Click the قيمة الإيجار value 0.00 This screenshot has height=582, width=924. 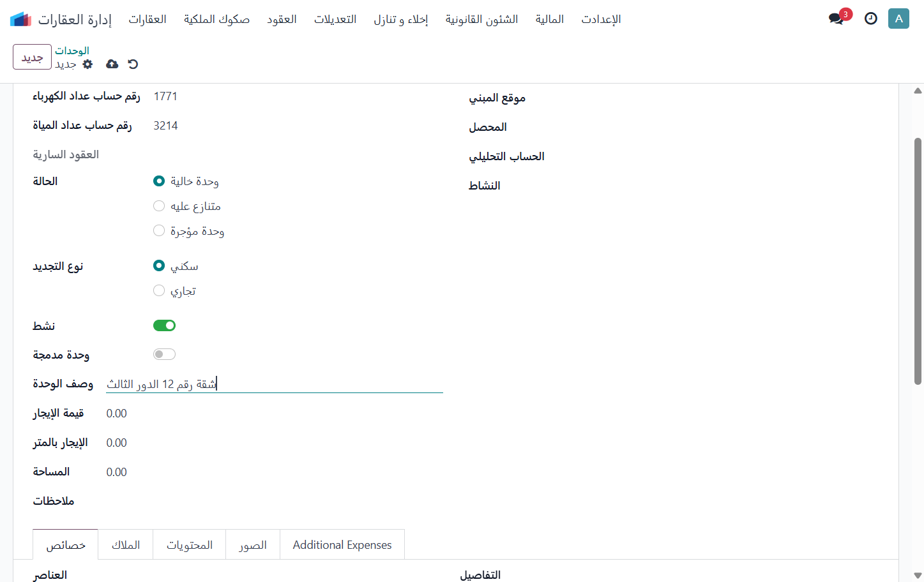coord(117,414)
